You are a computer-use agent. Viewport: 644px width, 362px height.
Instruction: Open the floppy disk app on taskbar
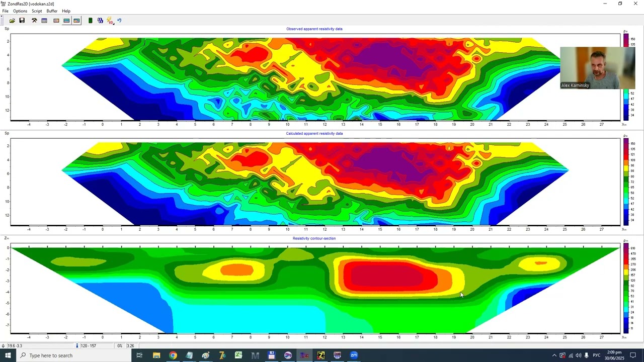tap(272, 355)
